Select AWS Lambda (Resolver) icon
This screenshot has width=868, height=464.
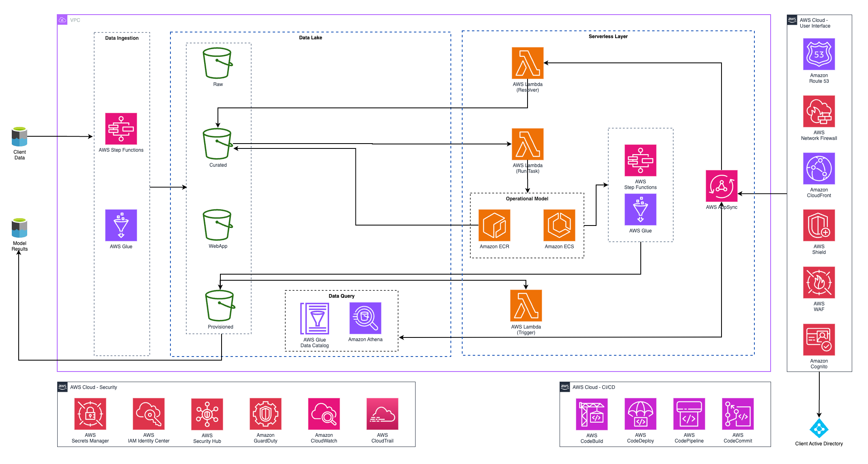527,63
